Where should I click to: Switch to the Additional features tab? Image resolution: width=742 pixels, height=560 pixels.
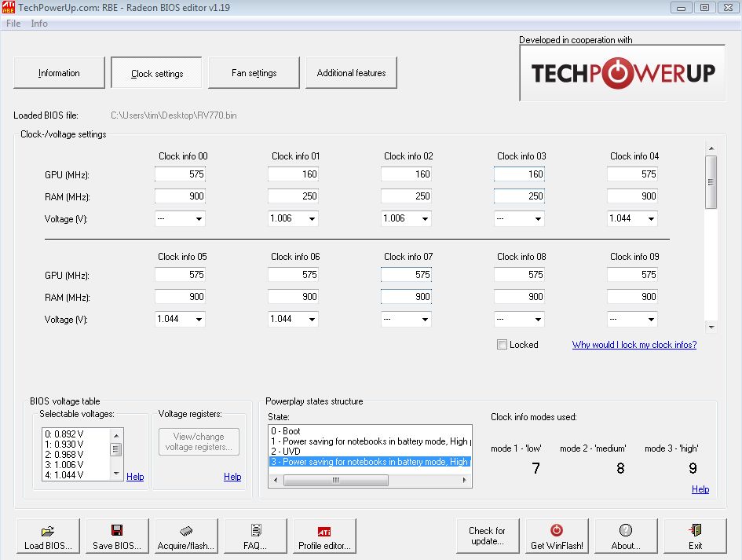point(351,73)
